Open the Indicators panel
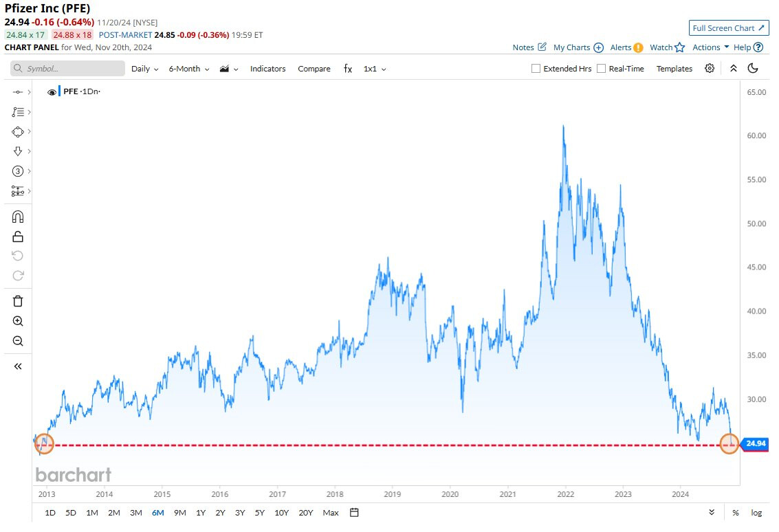Viewport: 779px width, 532px height. tap(267, 69)
